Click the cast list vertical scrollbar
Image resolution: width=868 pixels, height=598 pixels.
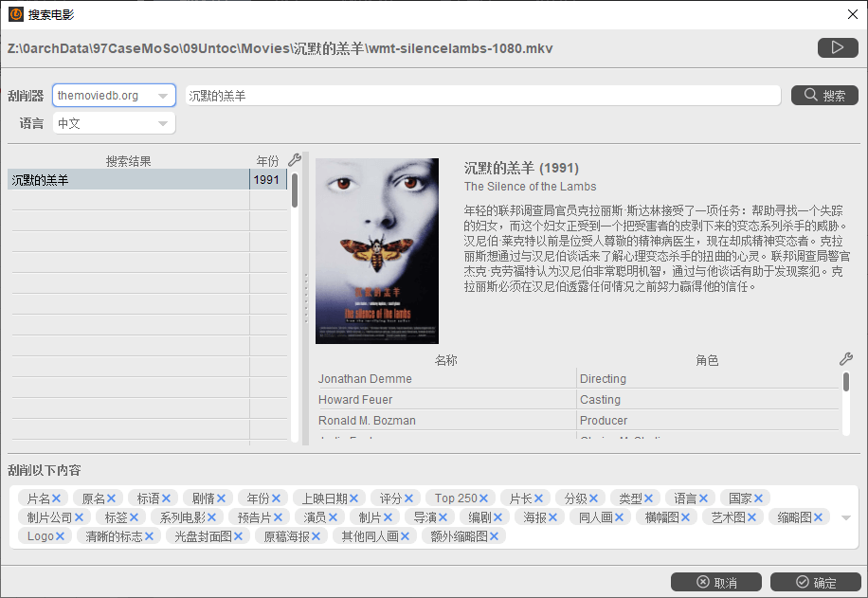click(846, 382)
